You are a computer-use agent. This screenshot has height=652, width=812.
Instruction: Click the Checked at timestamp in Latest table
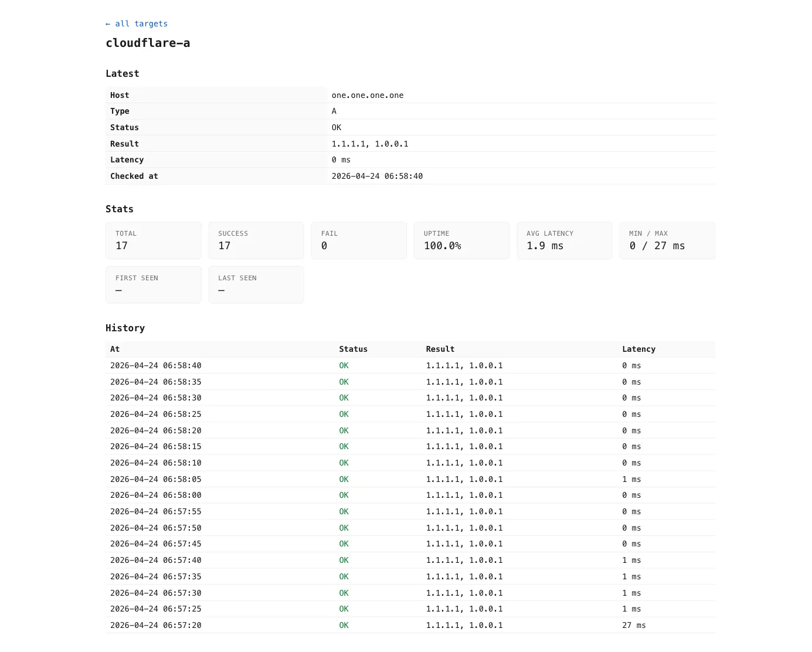(377, 176)
